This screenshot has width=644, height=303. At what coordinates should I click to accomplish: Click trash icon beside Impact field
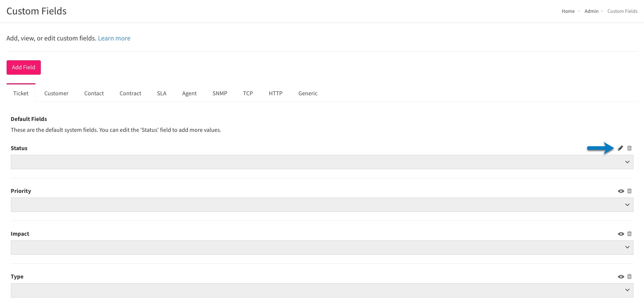coord(629,234)
